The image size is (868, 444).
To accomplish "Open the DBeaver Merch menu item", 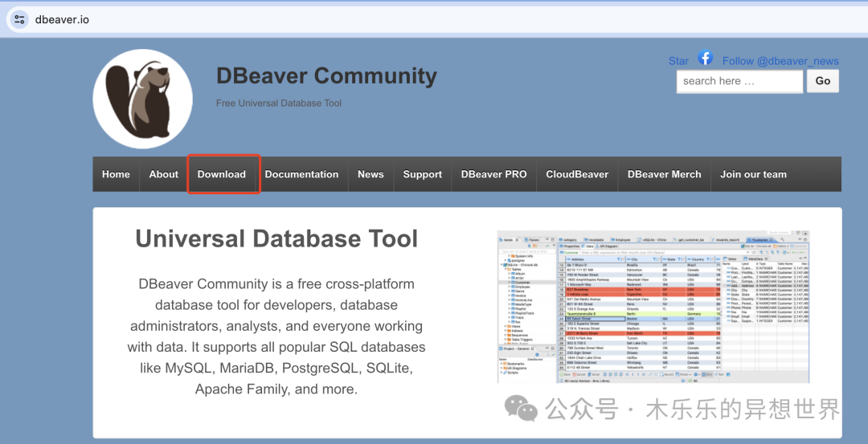I will 665,174.
